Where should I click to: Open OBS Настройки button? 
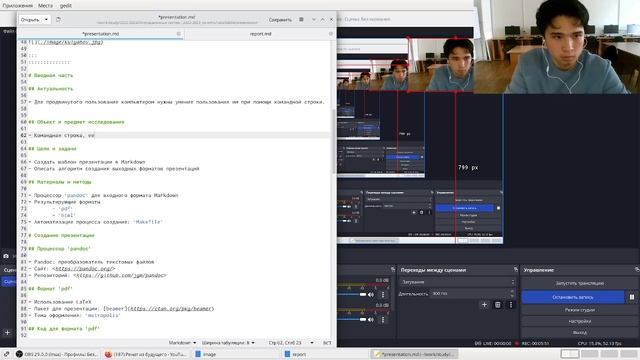pyautogui.click(x=579, y=321)
